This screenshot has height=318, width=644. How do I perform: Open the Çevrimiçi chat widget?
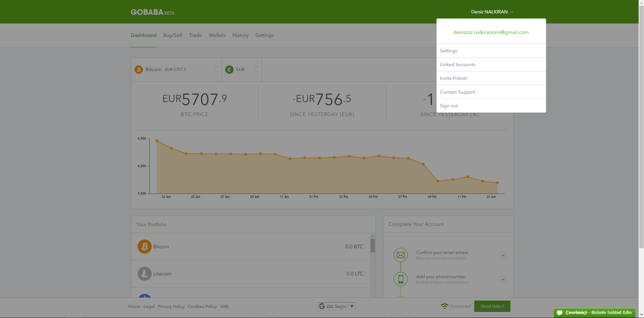click(594, 313)
